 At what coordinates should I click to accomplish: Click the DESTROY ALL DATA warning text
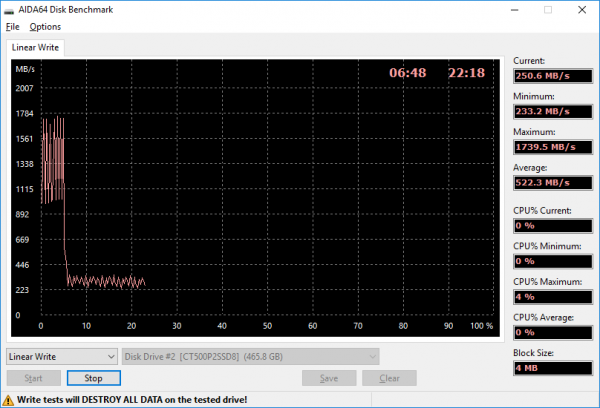132,400
